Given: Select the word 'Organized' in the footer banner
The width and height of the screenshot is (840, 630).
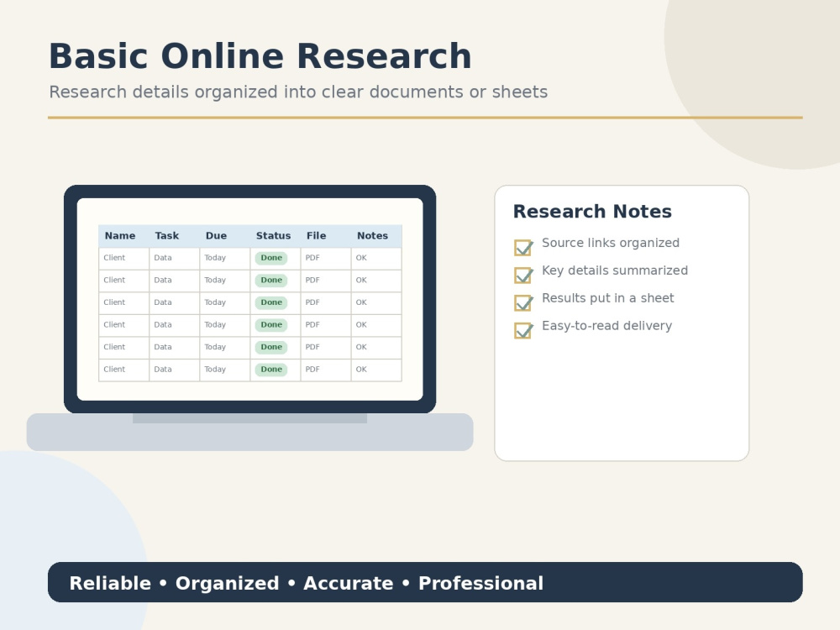Looking at the screenshot, I should pos(227,583).
